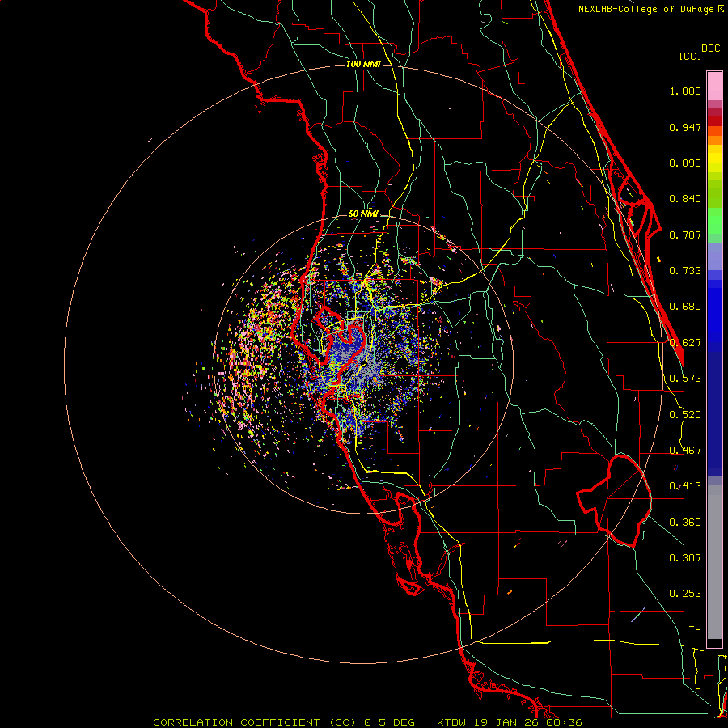
Task: Click the red segment of the color bar
Action: [714, 121]
